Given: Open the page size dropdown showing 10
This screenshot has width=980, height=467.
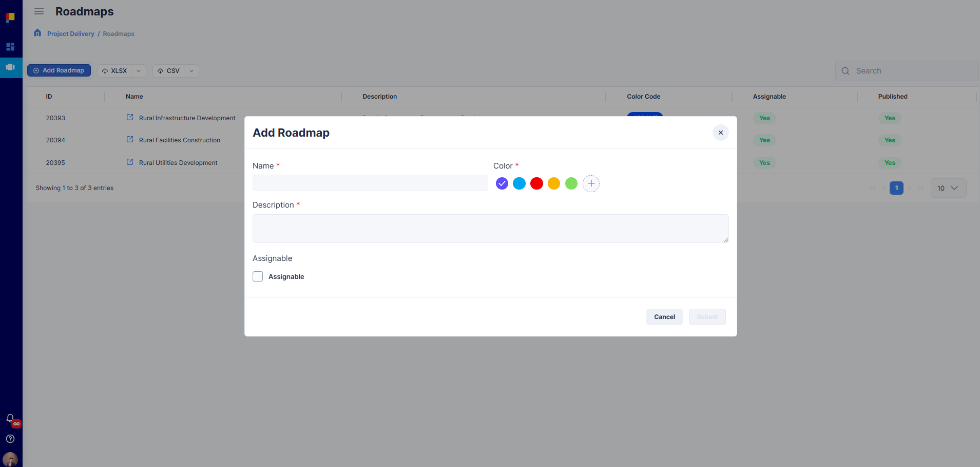Looking at the screenshot, I should pos(947,188).
